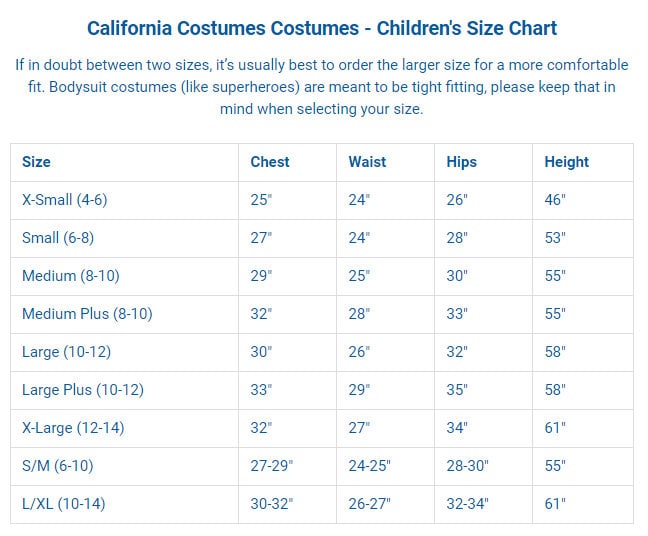Click the 46" height value for X-Small

point(555,200)
